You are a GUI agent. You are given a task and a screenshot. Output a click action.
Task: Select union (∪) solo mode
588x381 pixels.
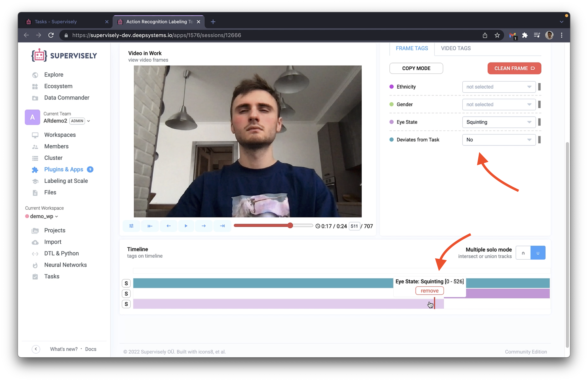click(538, 253)
